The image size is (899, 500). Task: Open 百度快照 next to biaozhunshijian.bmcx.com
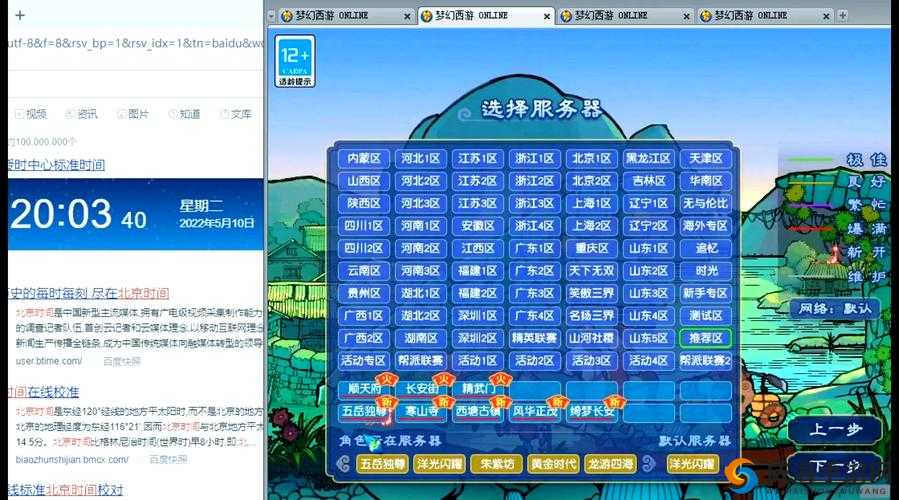point(169,459)
